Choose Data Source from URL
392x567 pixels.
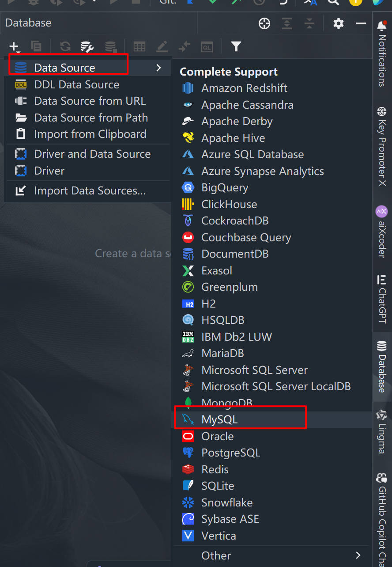(x=90, y=101)
